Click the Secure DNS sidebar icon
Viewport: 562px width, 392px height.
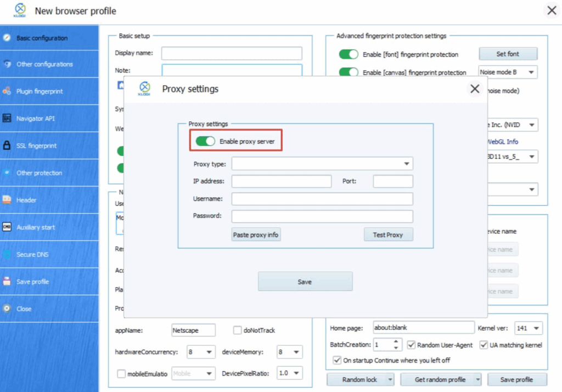coord(7,254)
